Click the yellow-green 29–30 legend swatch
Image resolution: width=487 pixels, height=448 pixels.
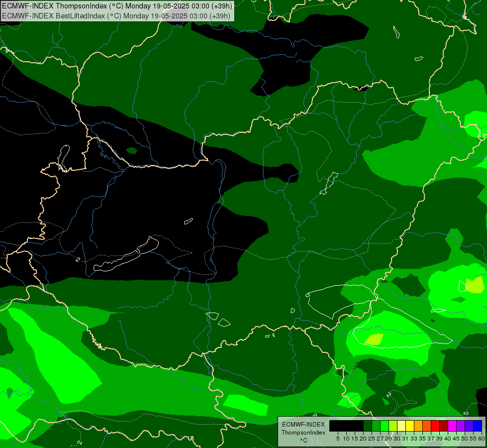click(393, 426)
